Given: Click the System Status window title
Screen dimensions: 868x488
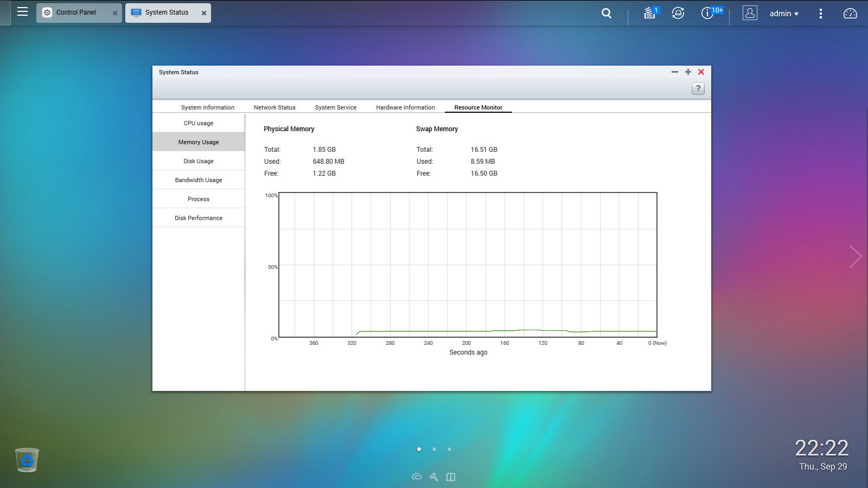Looking at the screenshot, I should pyautogui.click(x=178, y=72).
